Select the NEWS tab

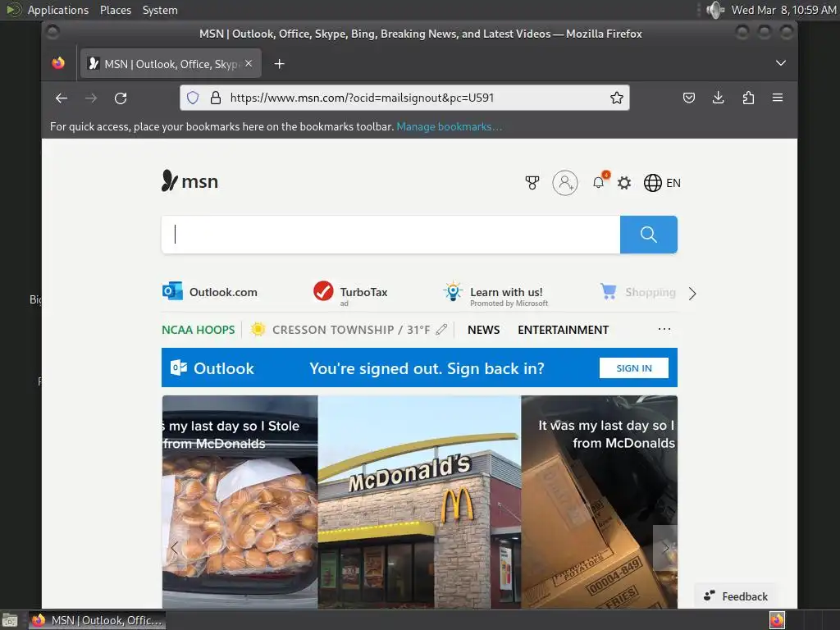click(484, 330)
